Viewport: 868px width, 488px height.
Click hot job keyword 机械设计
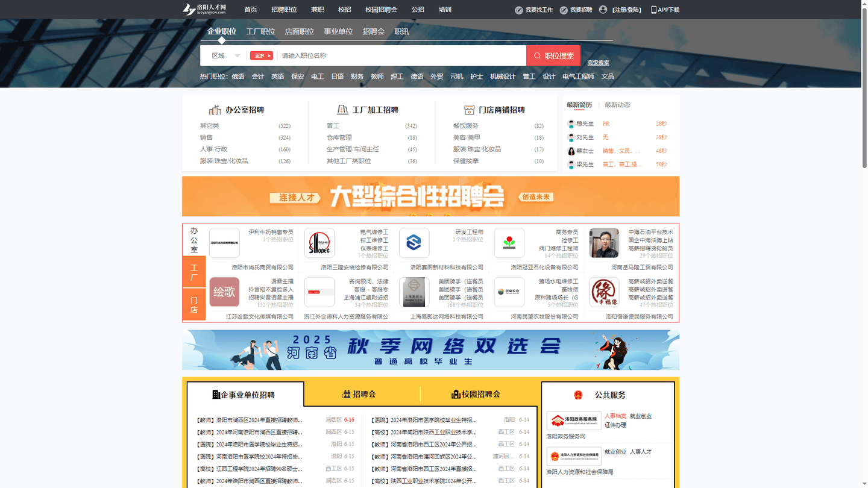click(503, 77)
